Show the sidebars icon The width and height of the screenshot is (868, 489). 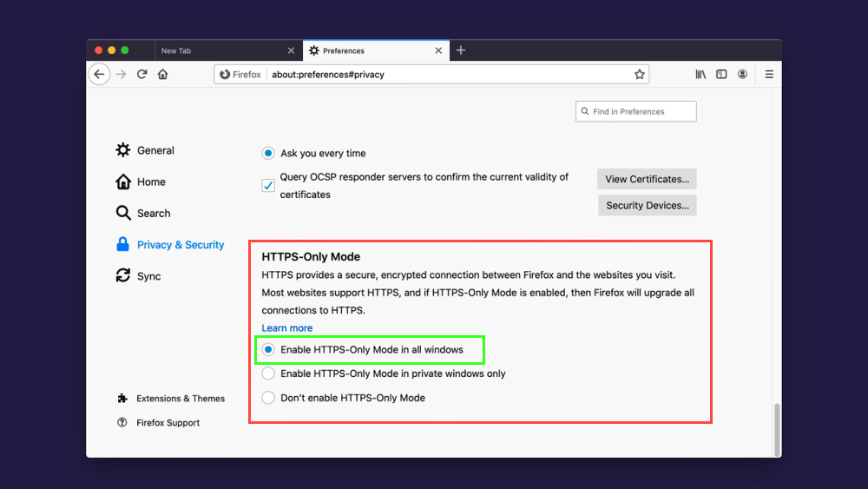(x=721, y=74)
